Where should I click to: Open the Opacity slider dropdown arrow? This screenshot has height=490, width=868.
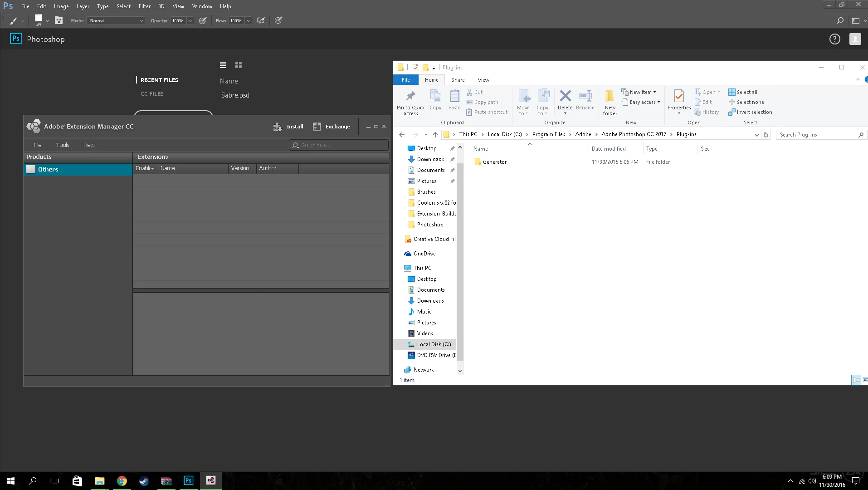pos(190,20)
